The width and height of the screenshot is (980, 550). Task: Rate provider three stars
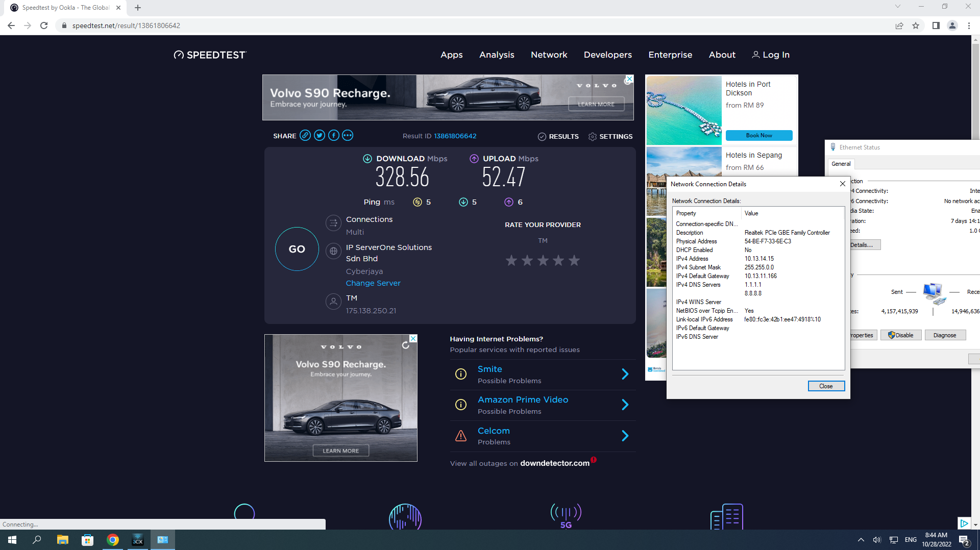(x=543, y=261)
